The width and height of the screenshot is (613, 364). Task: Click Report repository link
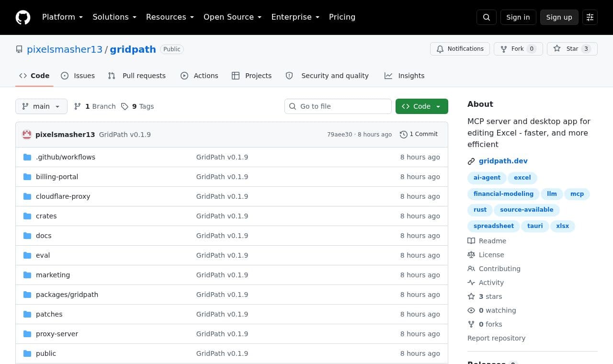click(x=496, y=338)
